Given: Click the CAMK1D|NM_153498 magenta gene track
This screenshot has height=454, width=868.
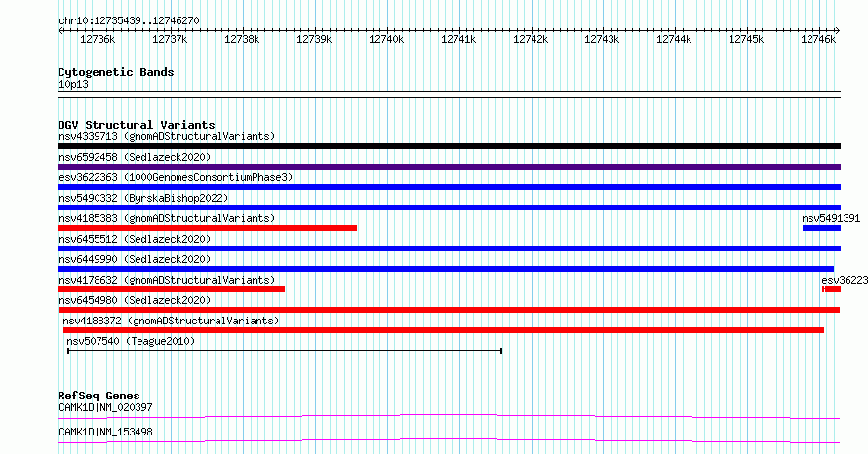Looking at the screenshot, I should (x=449, y=440).
